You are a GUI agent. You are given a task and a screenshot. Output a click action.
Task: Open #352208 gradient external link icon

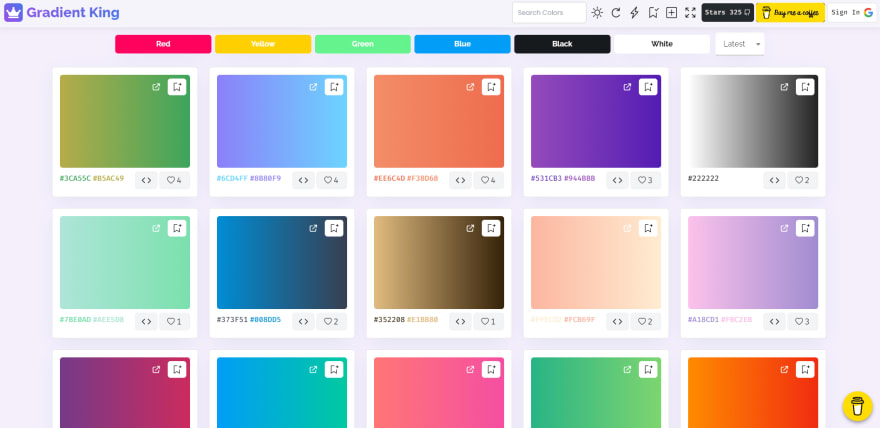pyautogui.click(x=470, y=228)
